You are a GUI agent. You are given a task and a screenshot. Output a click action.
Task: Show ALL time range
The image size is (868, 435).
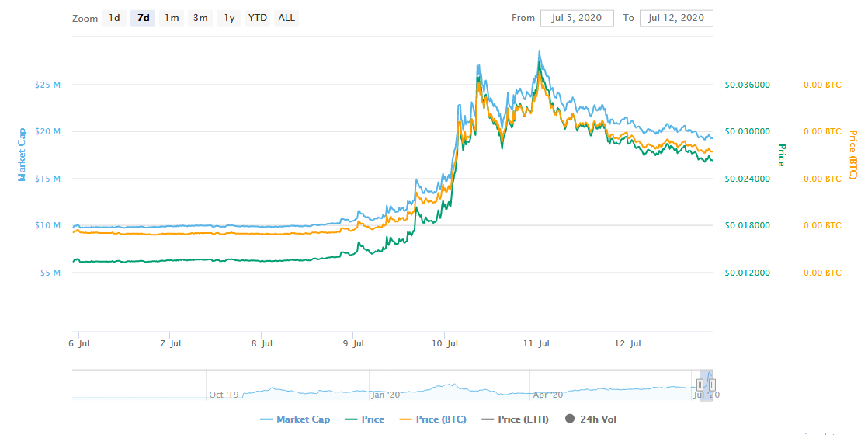tap(286, 18)
